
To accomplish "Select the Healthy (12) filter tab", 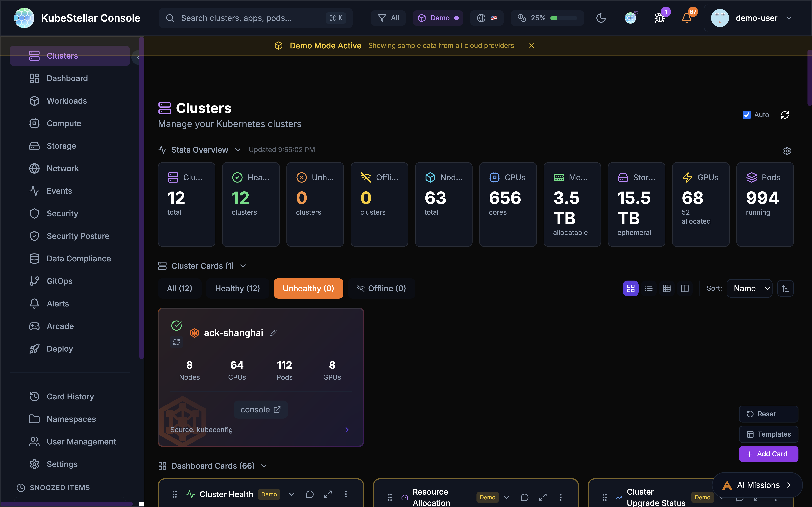I will pos(237,288).
